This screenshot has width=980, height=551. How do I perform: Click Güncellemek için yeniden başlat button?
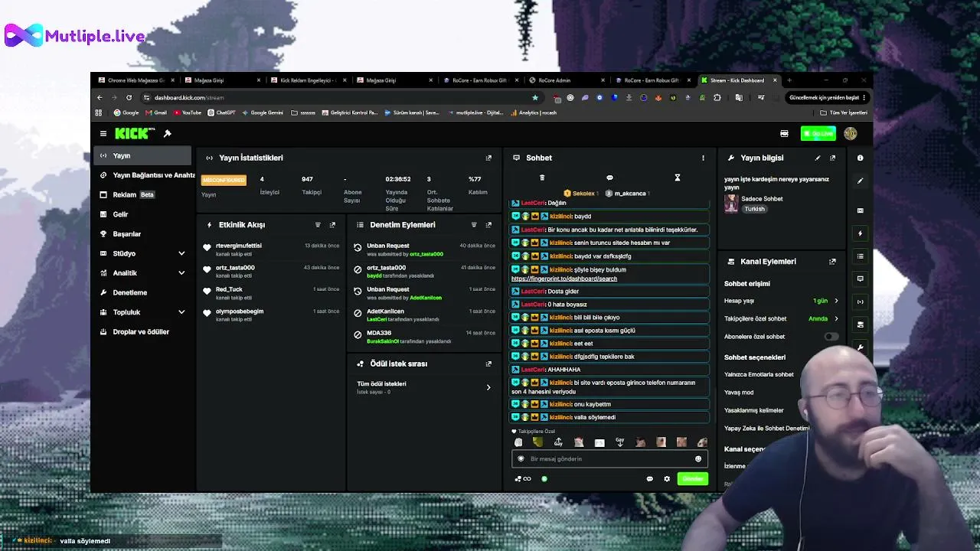point(828,98)
